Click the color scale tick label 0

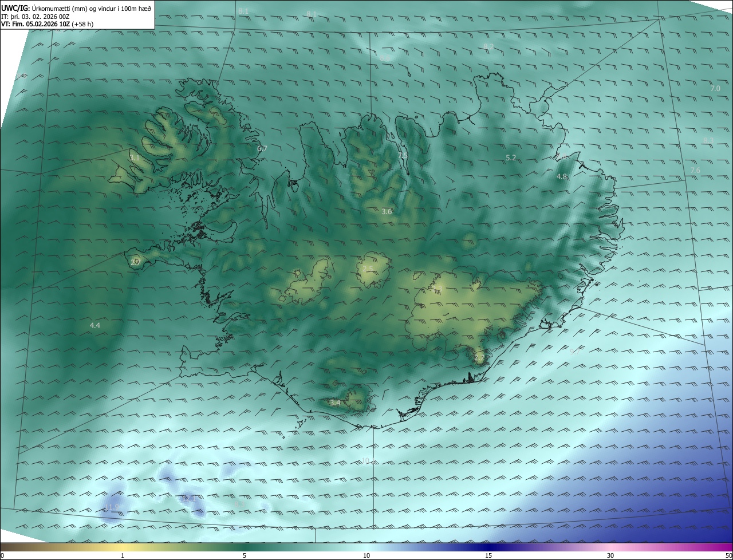pyautogui.click(x=2, y=555)
